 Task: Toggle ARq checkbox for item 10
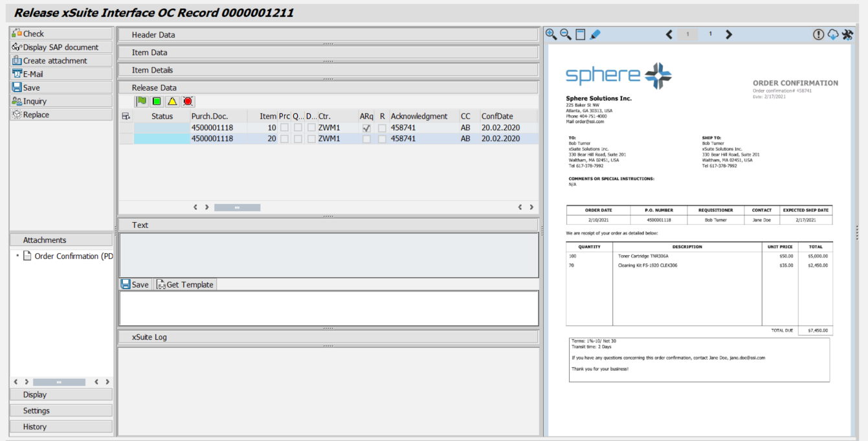(x=367, y=128)
